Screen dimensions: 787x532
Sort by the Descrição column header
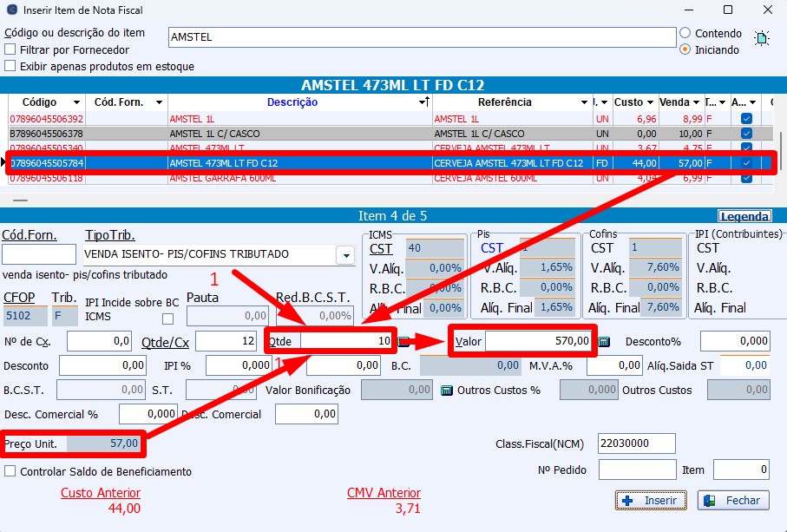[292, 102]
